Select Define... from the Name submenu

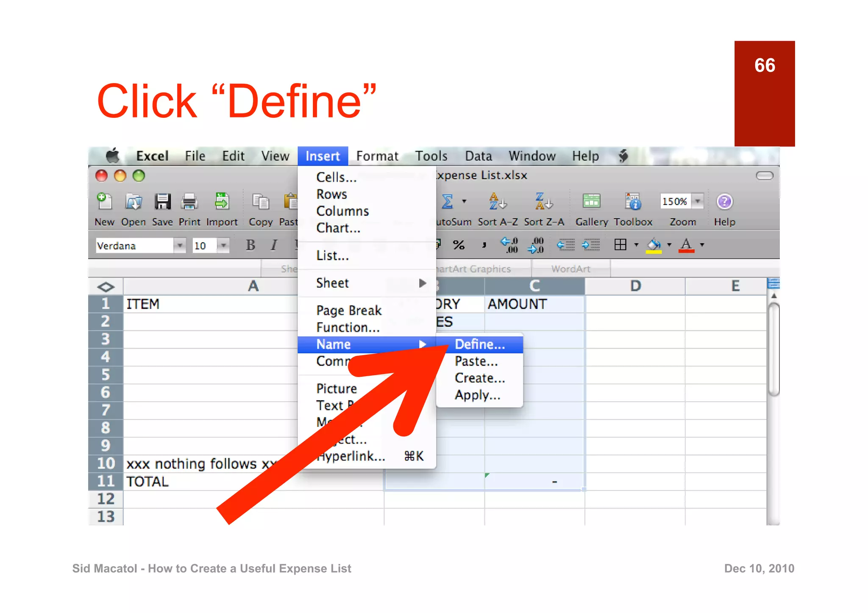click(x=479, y=344)
